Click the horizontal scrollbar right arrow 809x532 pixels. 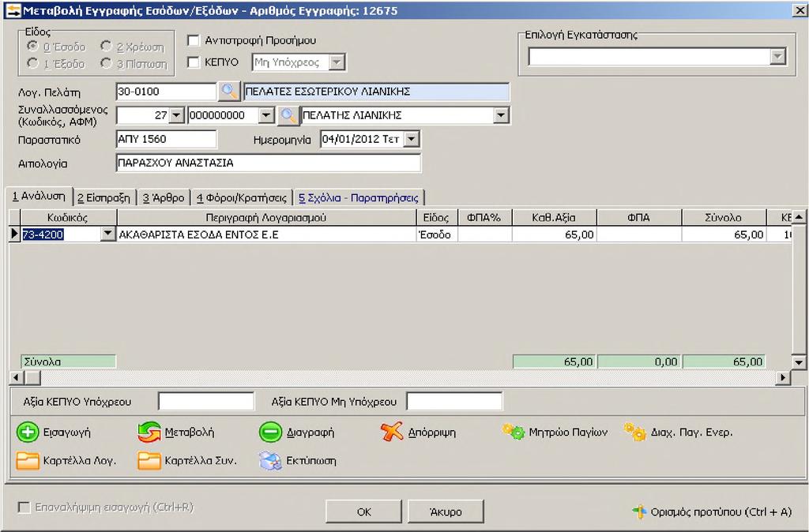click(x=783, y=378)
